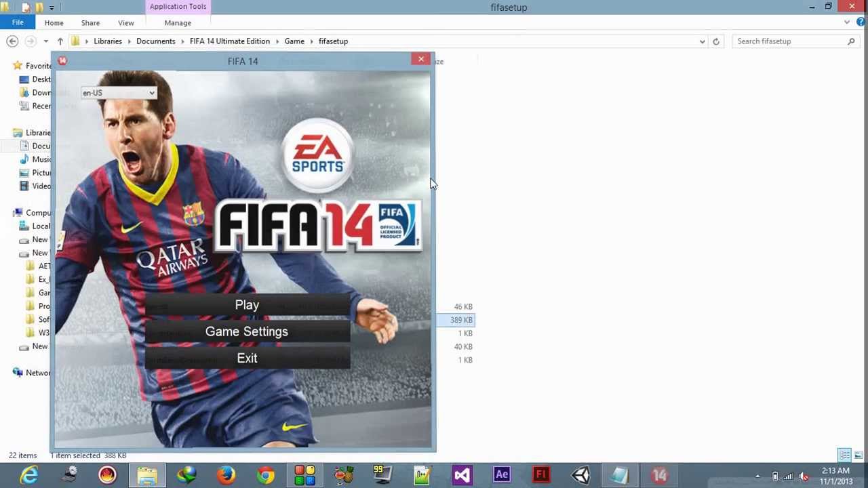Screen dimensions: 868x488
Task: Go up one folder level
Action: point(60,41)
